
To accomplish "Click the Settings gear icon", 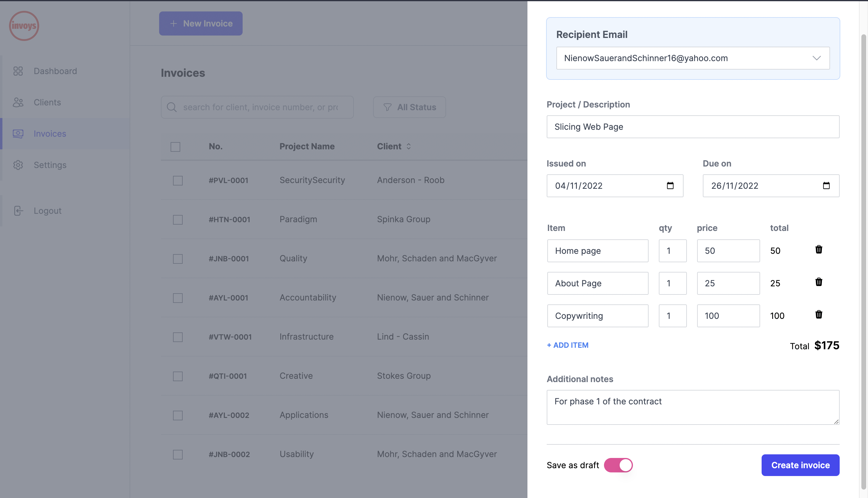I will coord(18,165).
